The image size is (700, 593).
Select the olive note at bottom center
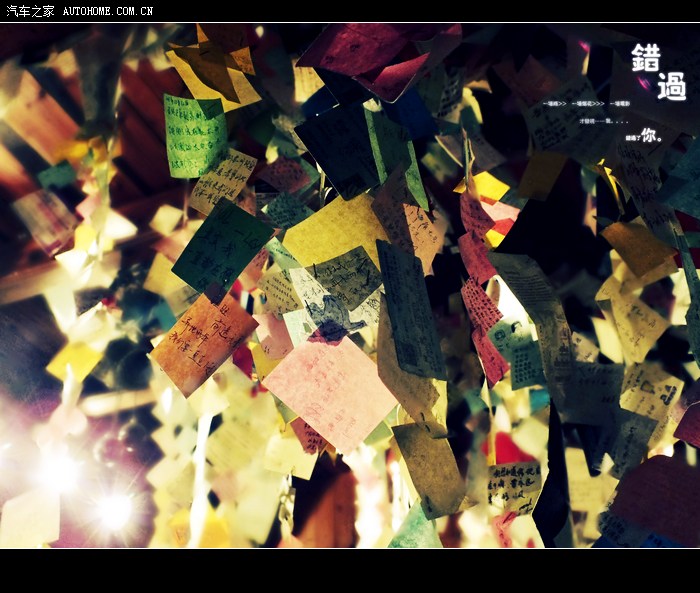(430, 467)
